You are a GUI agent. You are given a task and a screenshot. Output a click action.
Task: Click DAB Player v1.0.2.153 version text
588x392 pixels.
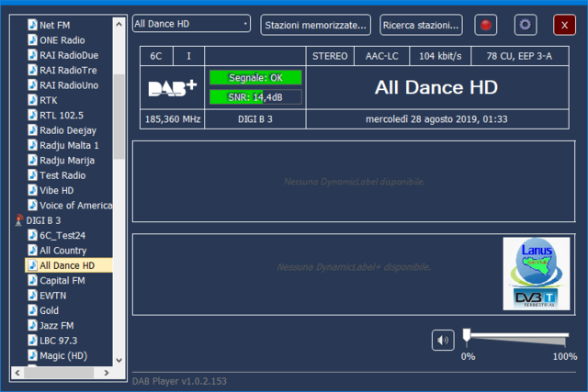(x=179, y=381)
